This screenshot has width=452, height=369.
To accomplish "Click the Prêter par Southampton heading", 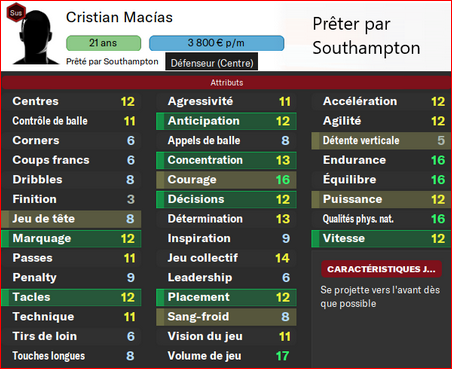I will (x=366, y=36).
